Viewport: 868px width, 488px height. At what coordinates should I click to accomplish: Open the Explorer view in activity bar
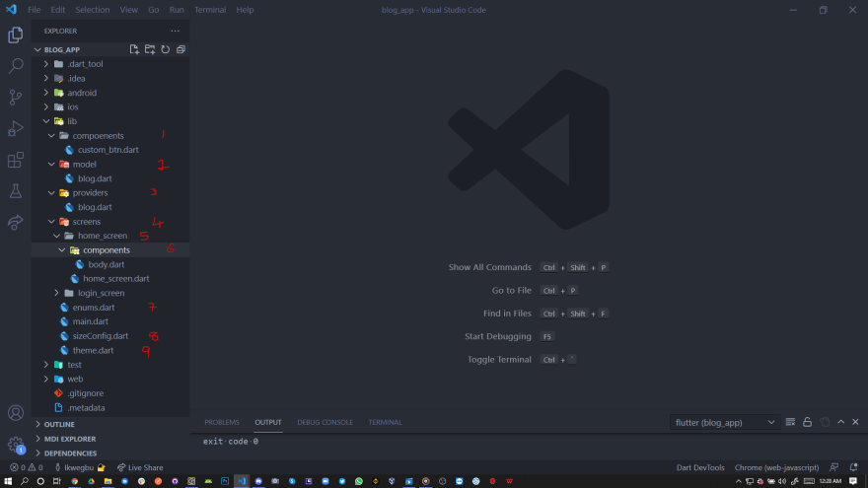(16, 35)
